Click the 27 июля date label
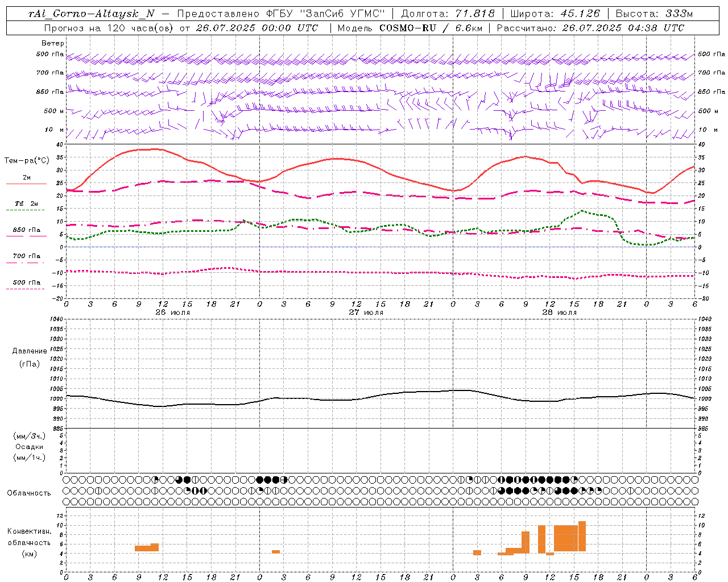This screenshot has width=728, height=582. [x=366, y=313]
